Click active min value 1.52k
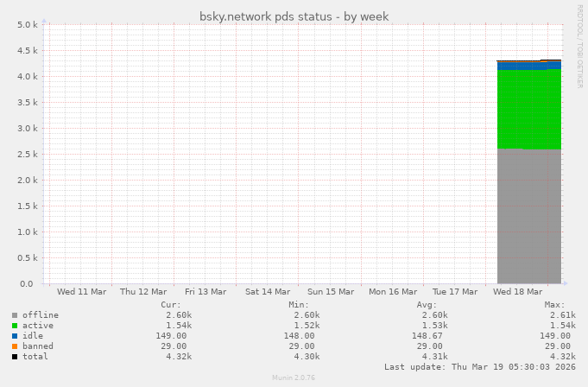The height and width of the screenshot is (387, 588). (x=307, y=326)
